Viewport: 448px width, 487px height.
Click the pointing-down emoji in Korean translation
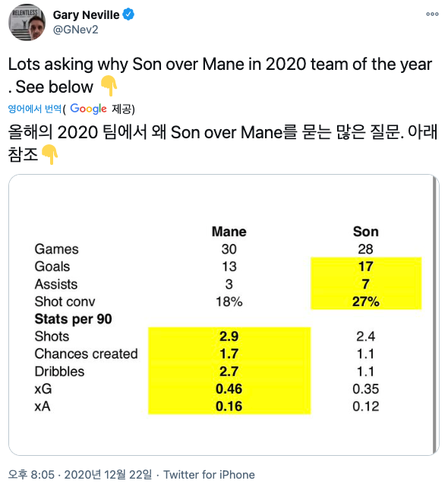49,154
